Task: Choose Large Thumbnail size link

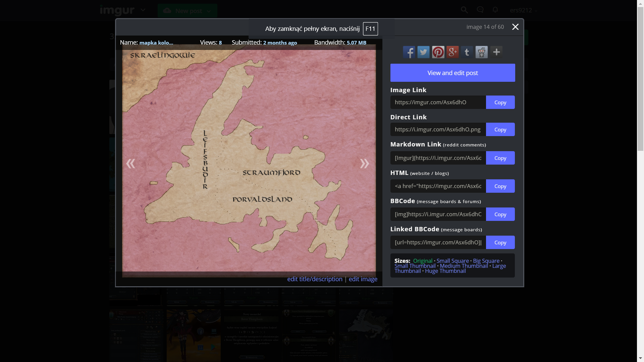Action: [499, 266]
